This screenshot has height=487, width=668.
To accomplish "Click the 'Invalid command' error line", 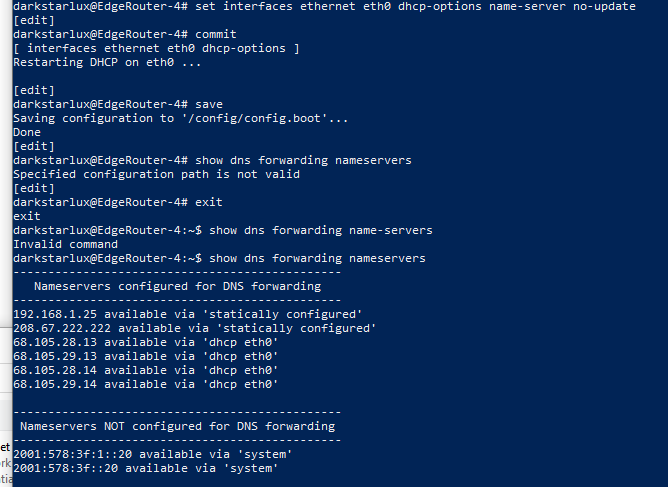I will pos(66,244).
